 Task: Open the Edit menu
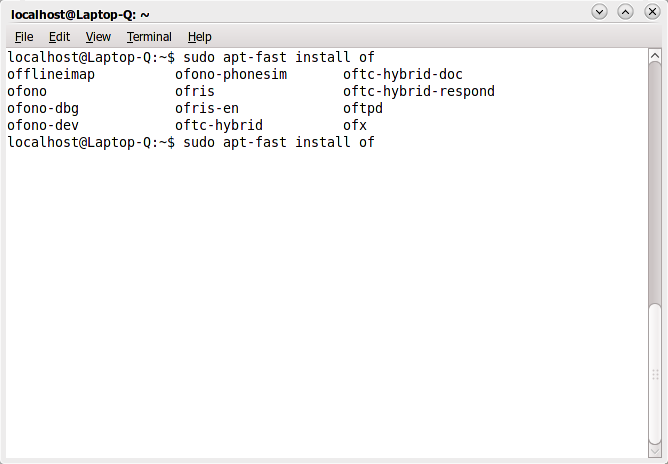click(x=59, y=37)
